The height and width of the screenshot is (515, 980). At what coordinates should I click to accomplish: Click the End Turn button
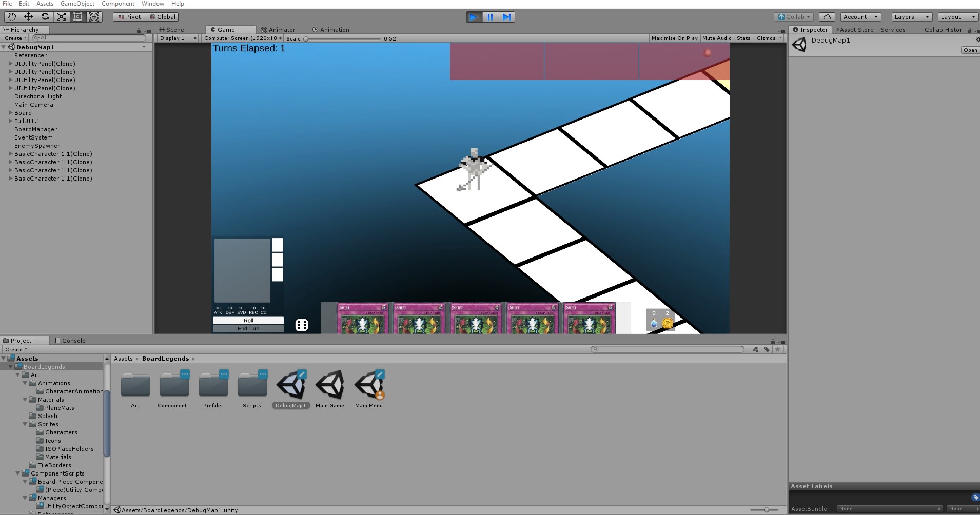coord(248,329)
